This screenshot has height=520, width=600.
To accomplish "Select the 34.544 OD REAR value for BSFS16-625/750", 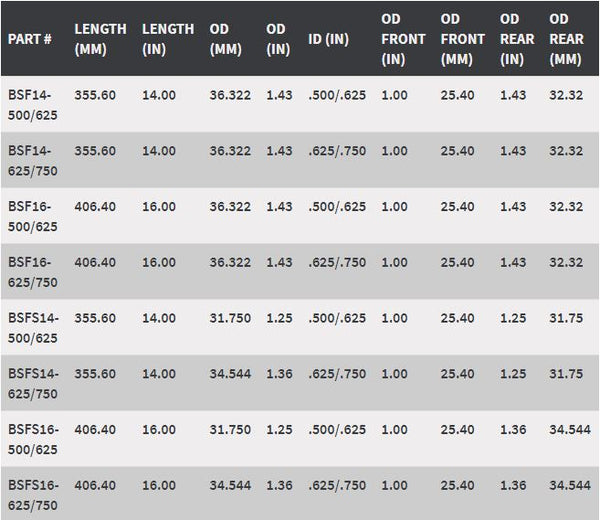I will [x=570, y=485].
